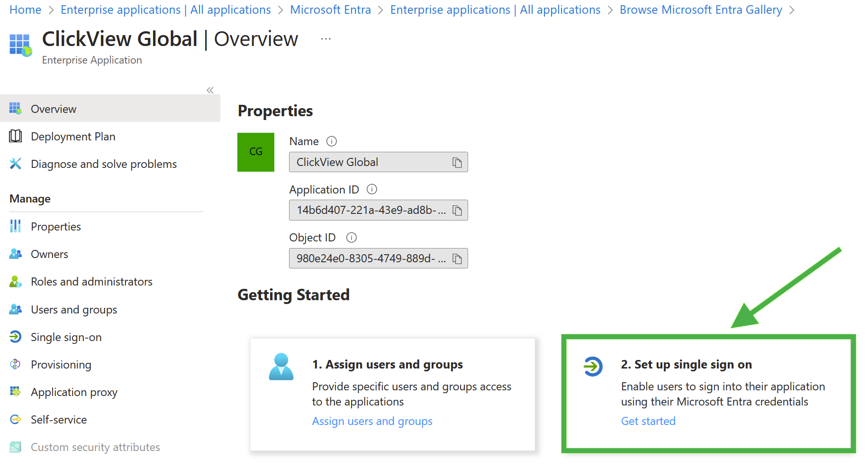Show info tooltip next to Name label

[332, 141]
